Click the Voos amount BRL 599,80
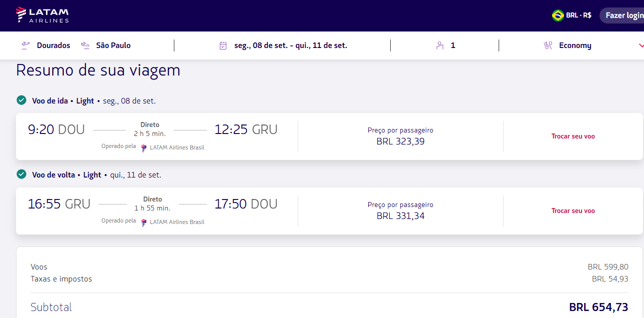The width and height of the screenshot is (644, 318). pos(608,267)
